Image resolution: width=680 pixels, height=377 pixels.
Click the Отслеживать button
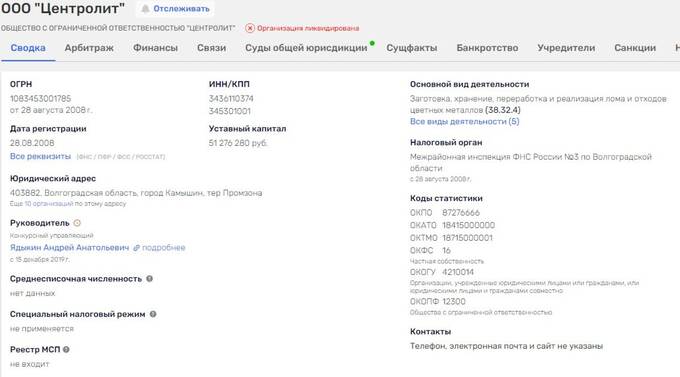click(x=175, y=9)
